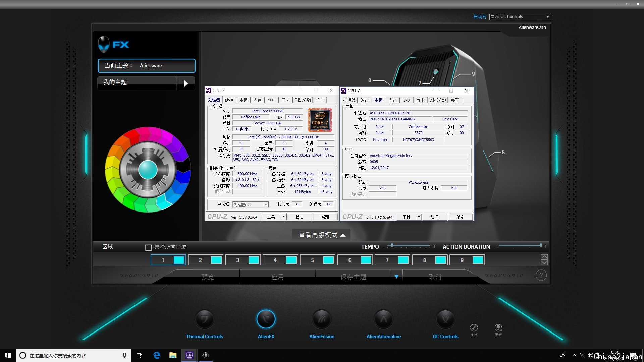
Task: Click zone 8 cyan color swatch
Action: click(x=440, y=260)
